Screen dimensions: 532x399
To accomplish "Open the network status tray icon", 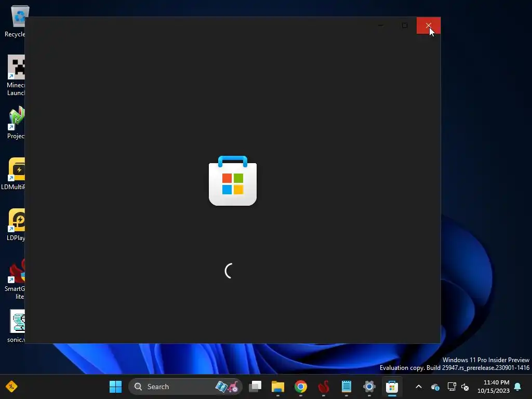I will [x=451, y=387].
